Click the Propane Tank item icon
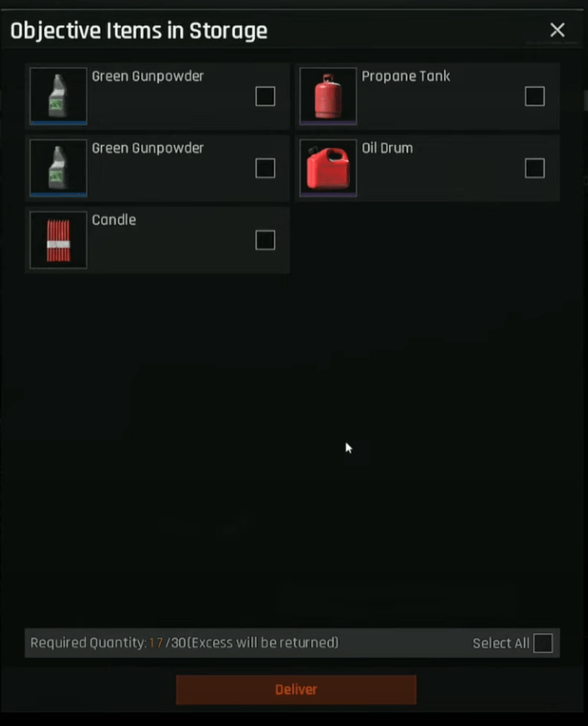The width and height of the screenshot is (588, 726). click(328, 97)
